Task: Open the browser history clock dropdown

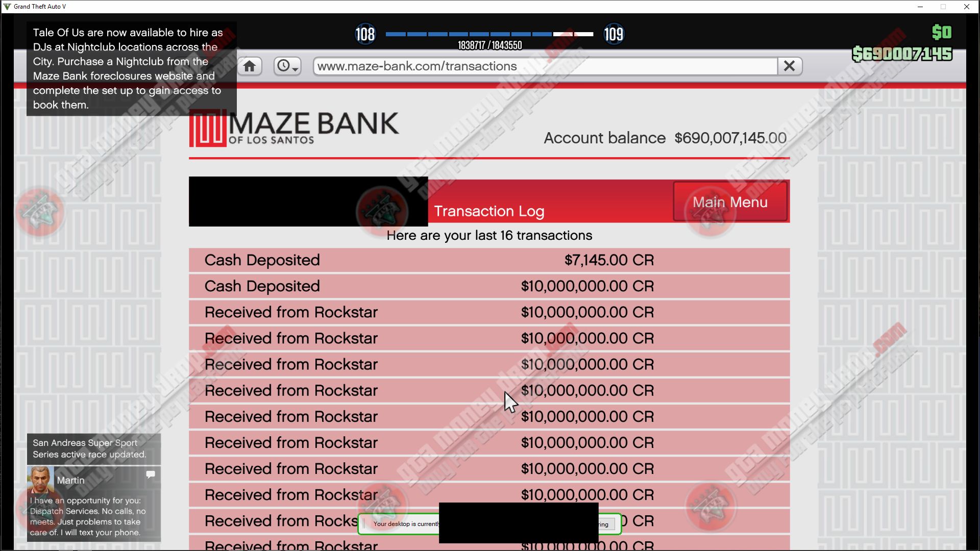Action: 287,66
